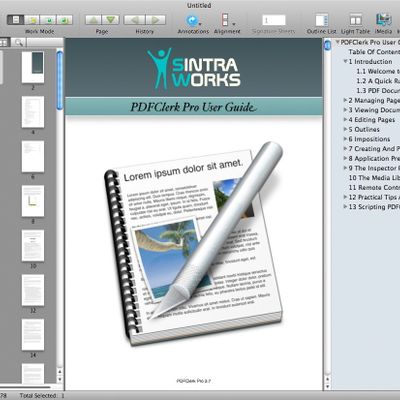Click the Signature Sheets number field
The height and width of the screenshot is (400, 400).
274,20
